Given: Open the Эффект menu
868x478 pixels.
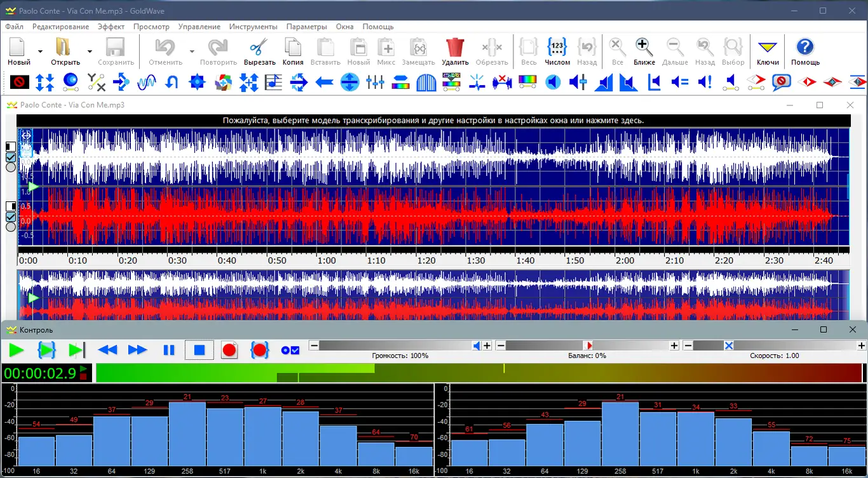Looking at the screenshot, I should pos(111,27).
